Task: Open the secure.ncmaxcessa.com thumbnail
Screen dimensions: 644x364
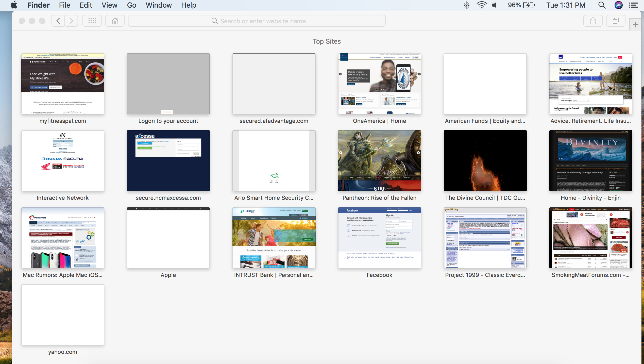Action: [168, 161]
